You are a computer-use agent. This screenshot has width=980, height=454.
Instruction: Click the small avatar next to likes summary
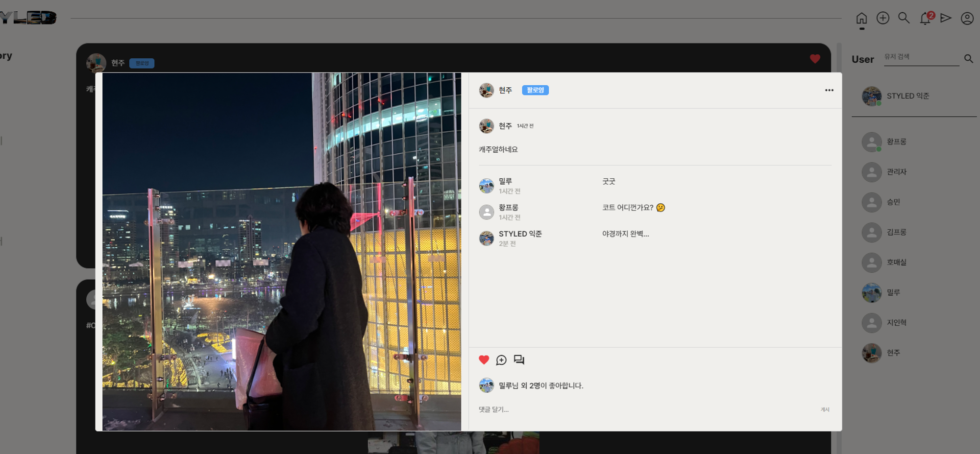[486, 385]
